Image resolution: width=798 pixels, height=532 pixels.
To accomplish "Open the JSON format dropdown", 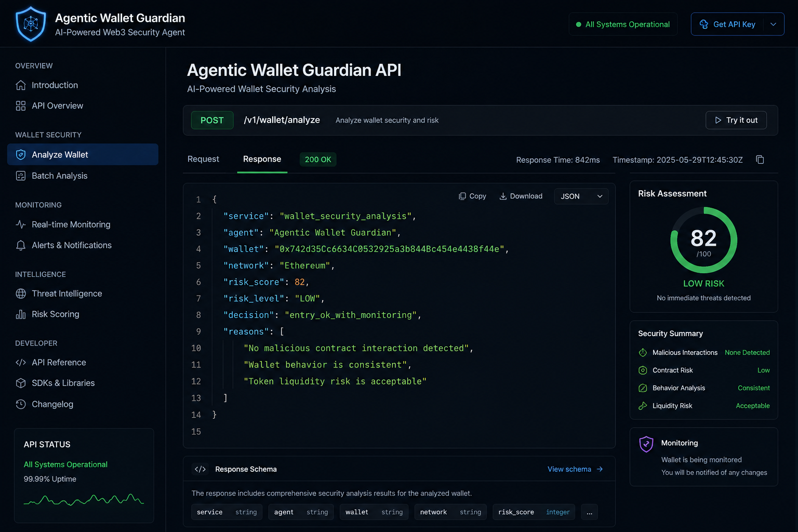I will (x=581, y=196).
